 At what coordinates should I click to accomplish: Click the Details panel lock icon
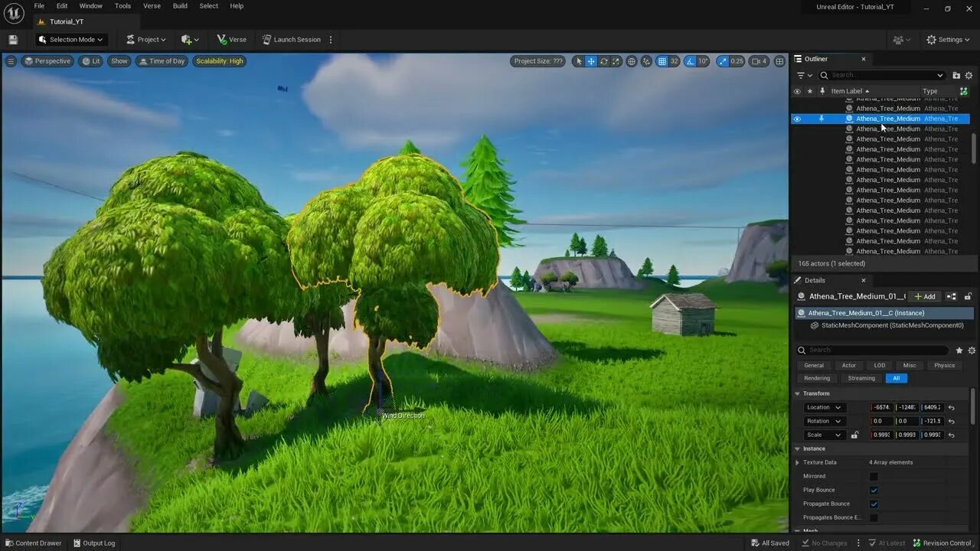click(x=968, y=296)
